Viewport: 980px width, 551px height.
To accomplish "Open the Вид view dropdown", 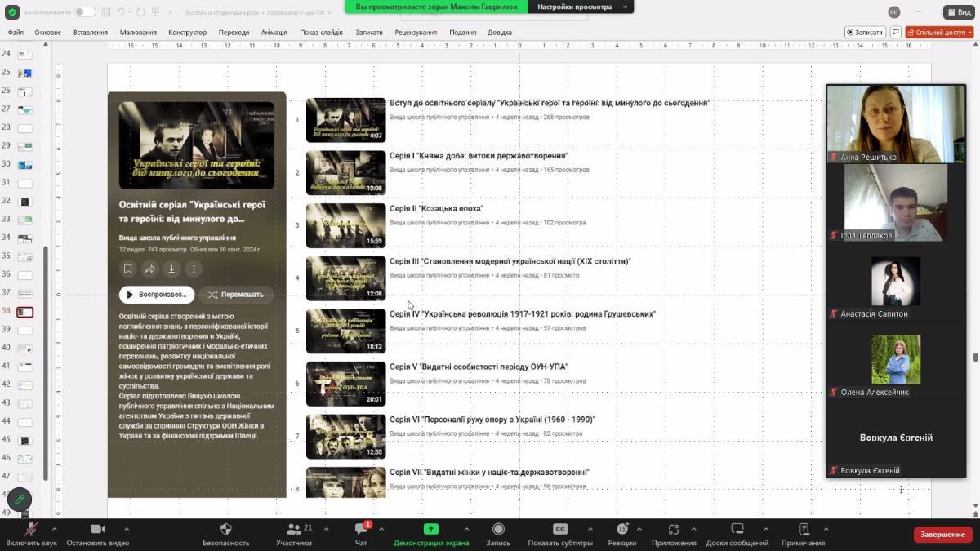I will (958, 12).
